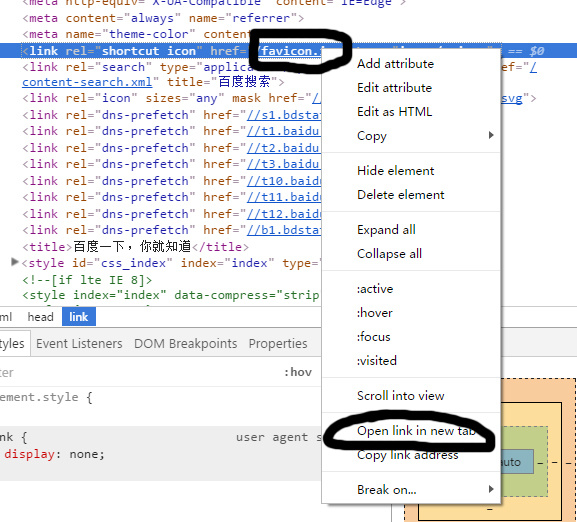
Task: Select the shortcut icon link row
Action: (x=160, y=51)
